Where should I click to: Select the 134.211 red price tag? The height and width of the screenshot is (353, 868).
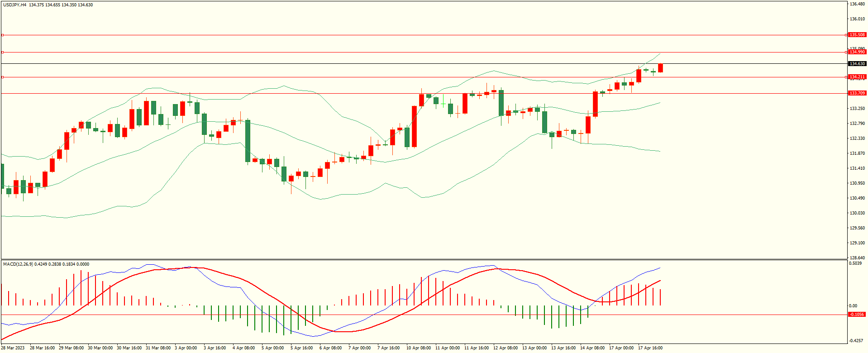857,77
